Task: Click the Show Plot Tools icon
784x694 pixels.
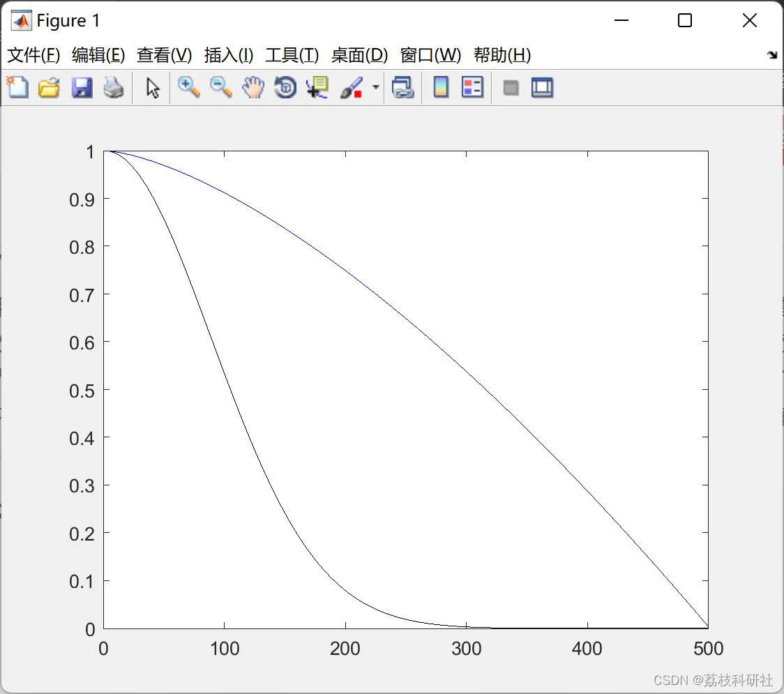Action: coord(542,87)
